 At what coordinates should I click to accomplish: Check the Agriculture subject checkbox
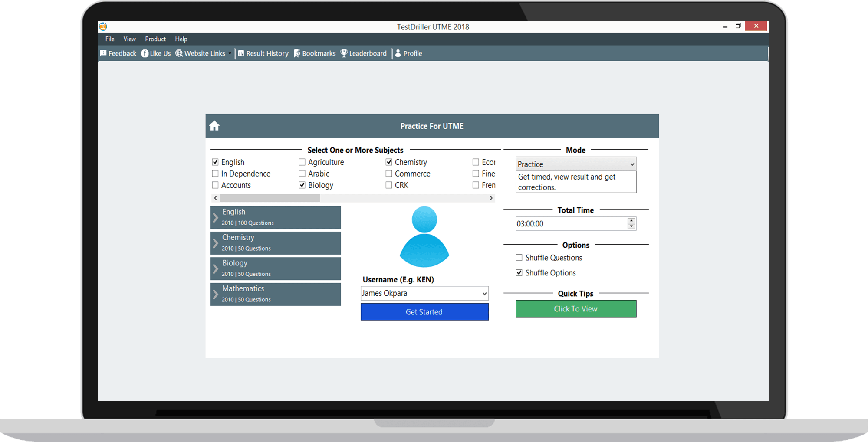click(302, 162)
